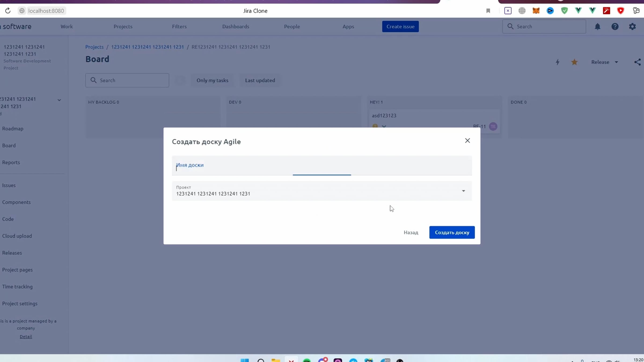
Task: Click the Создать доску button
Action: pos(452,232)
